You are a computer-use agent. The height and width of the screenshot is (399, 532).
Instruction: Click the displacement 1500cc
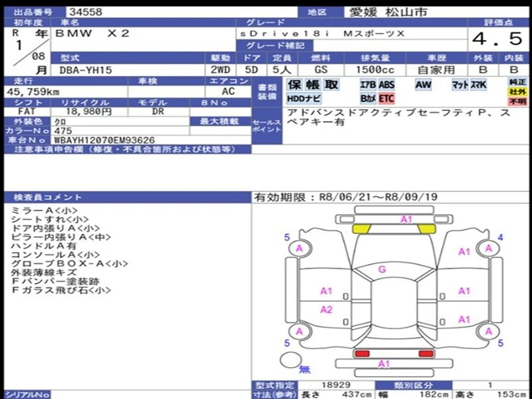click(375, 70)
